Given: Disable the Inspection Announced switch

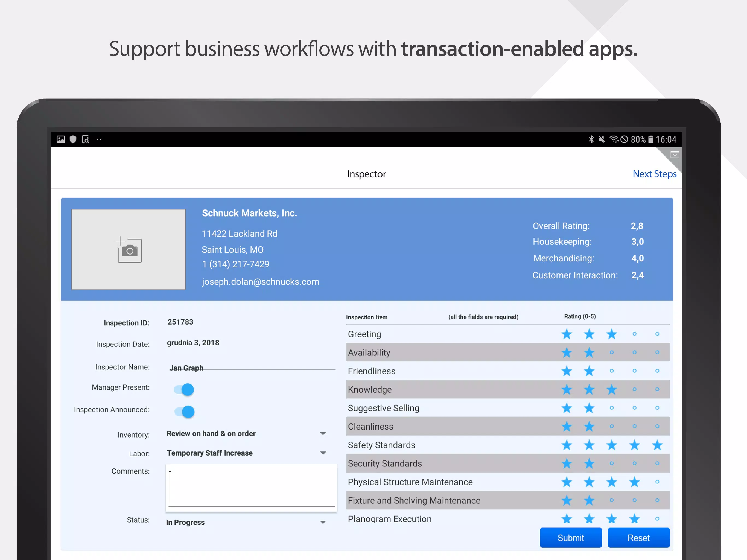Looking at the screenshot, I should [x=184, y=412].
